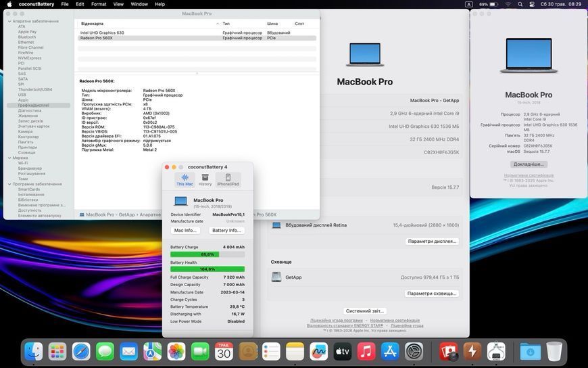
Task: Collapse Програмне забезпечення section
Action: [x=9, y=185]
